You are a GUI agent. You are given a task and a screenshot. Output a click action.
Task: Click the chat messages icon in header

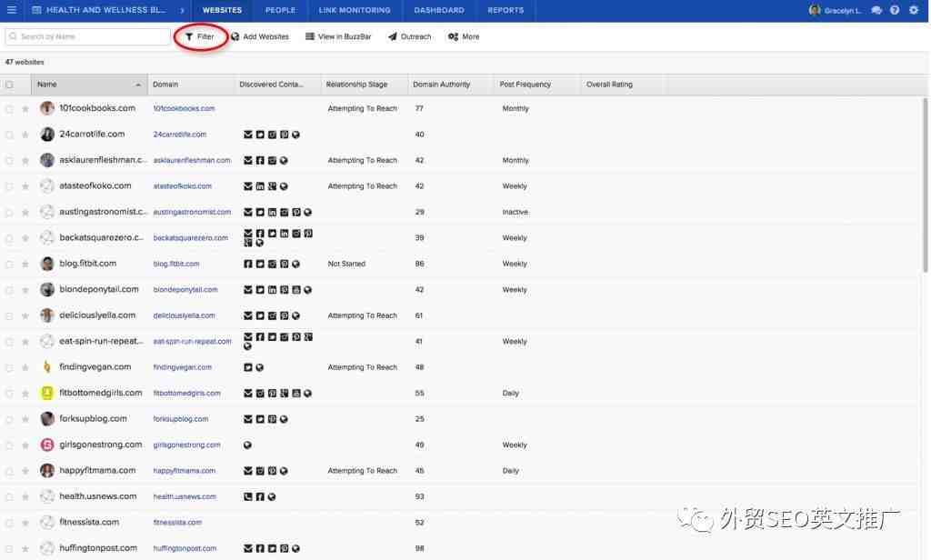click(876, 10)
